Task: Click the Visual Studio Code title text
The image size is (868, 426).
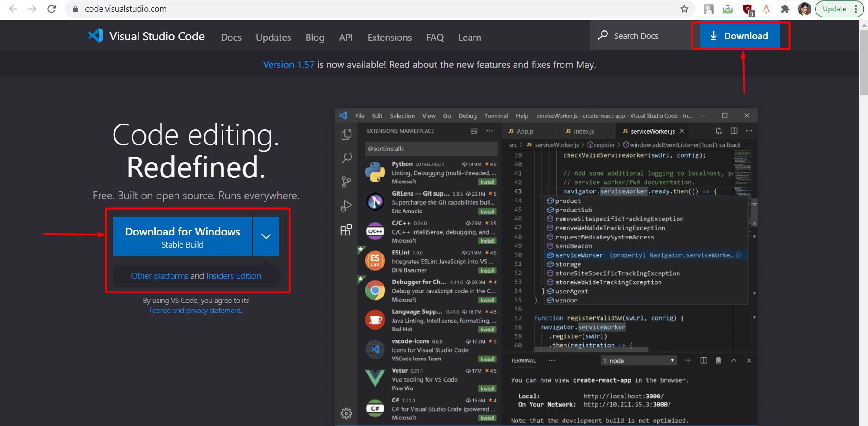Action: click(157, 36)
